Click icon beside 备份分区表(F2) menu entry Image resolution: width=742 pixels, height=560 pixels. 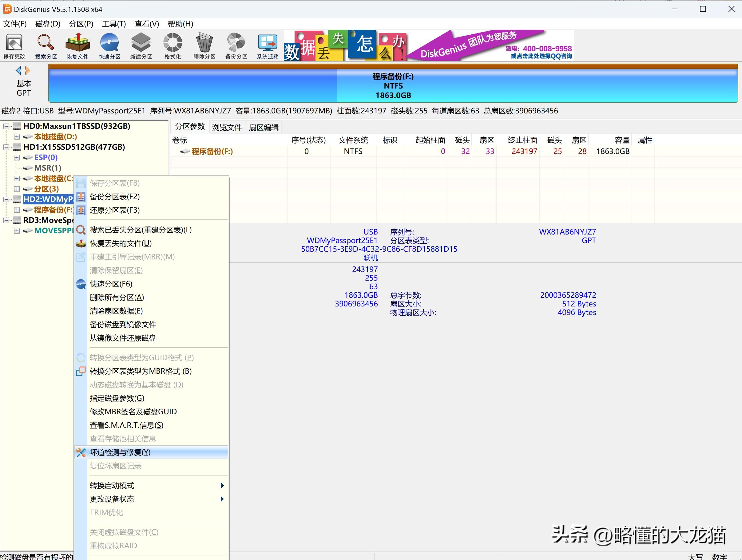[81, 196]
